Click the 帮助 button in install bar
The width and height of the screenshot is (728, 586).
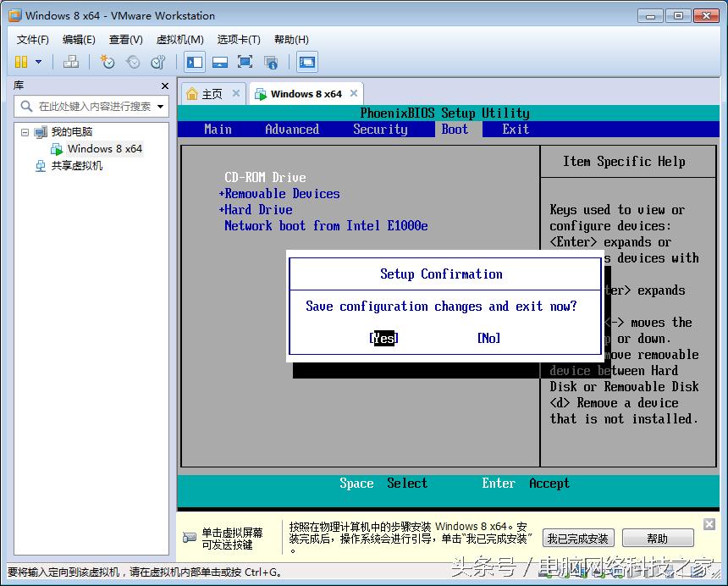tap(657, 539)
